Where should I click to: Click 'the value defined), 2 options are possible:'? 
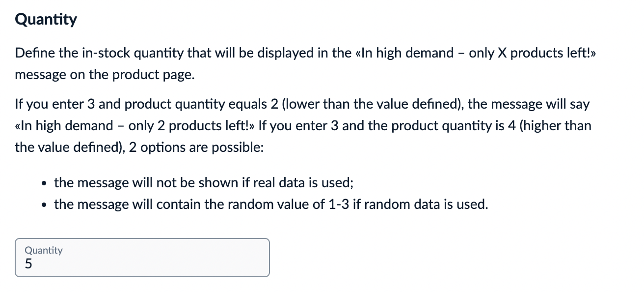[x=139, y=147]
